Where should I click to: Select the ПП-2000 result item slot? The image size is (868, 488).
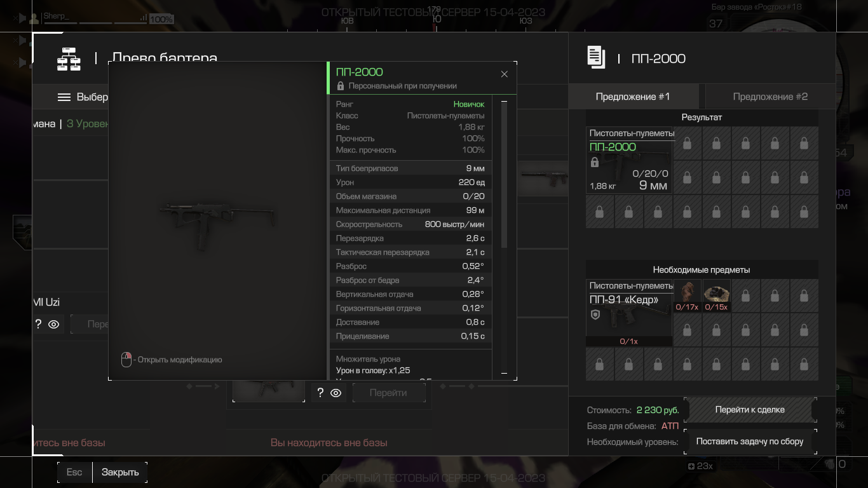coord(629,160)
